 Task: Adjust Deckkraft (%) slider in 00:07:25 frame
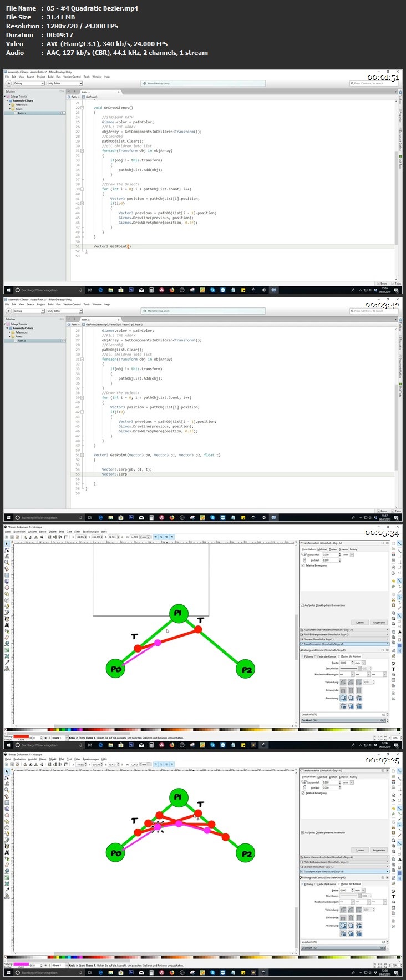(343, 948)
